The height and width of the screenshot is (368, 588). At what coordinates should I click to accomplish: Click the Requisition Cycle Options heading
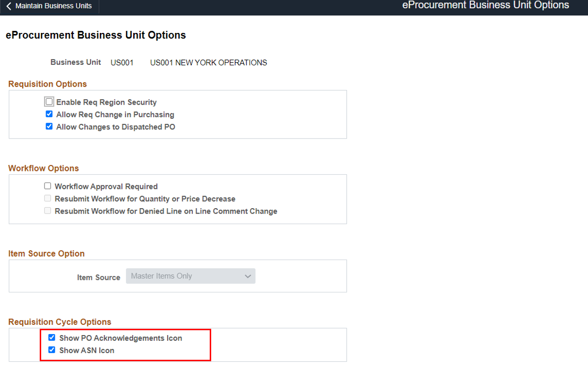point(60,322)
